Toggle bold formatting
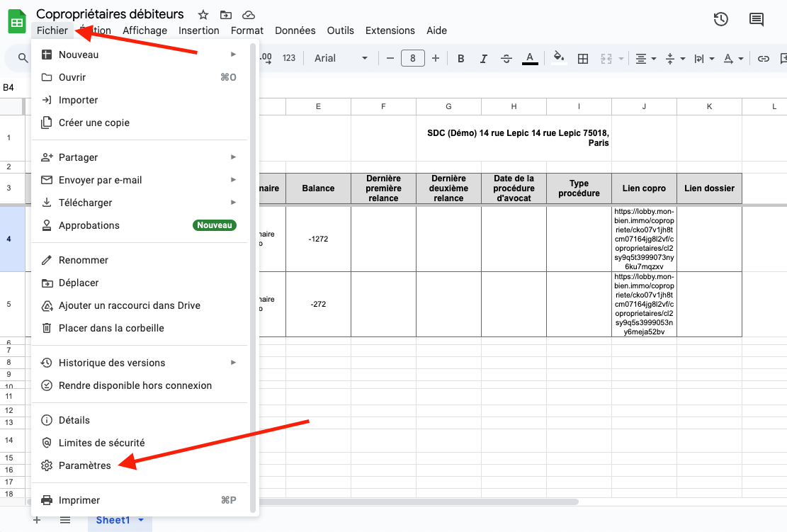 460,59
